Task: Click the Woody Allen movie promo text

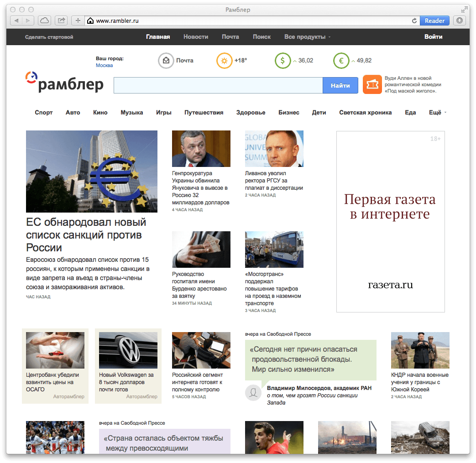Action: [413, 84]
